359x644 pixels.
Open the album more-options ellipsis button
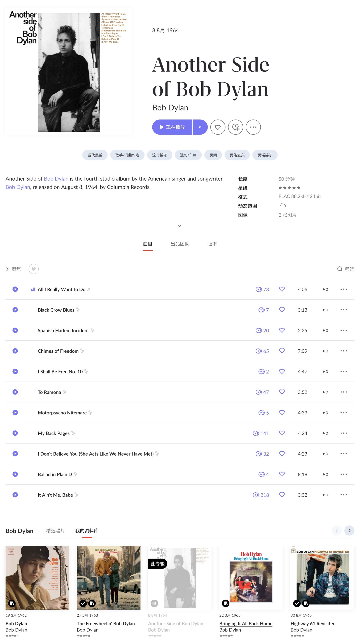(253, 127)
